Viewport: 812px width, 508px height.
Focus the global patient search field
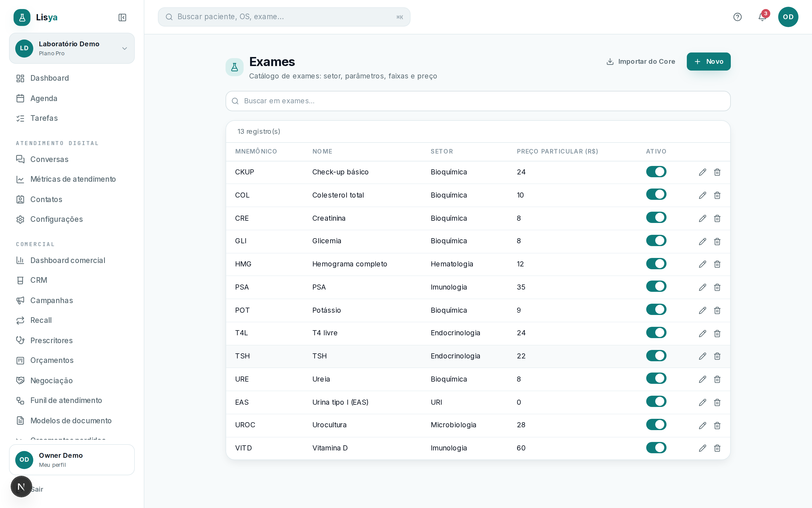(284, 17)
